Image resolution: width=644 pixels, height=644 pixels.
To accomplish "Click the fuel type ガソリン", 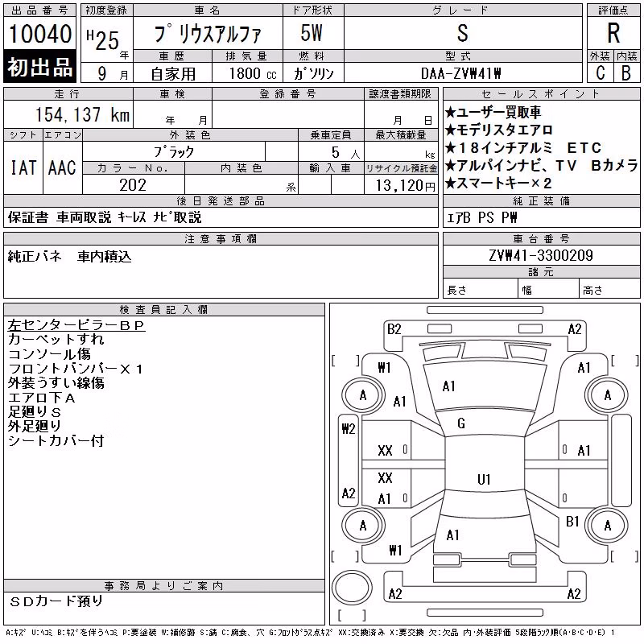I will point(313,73).
